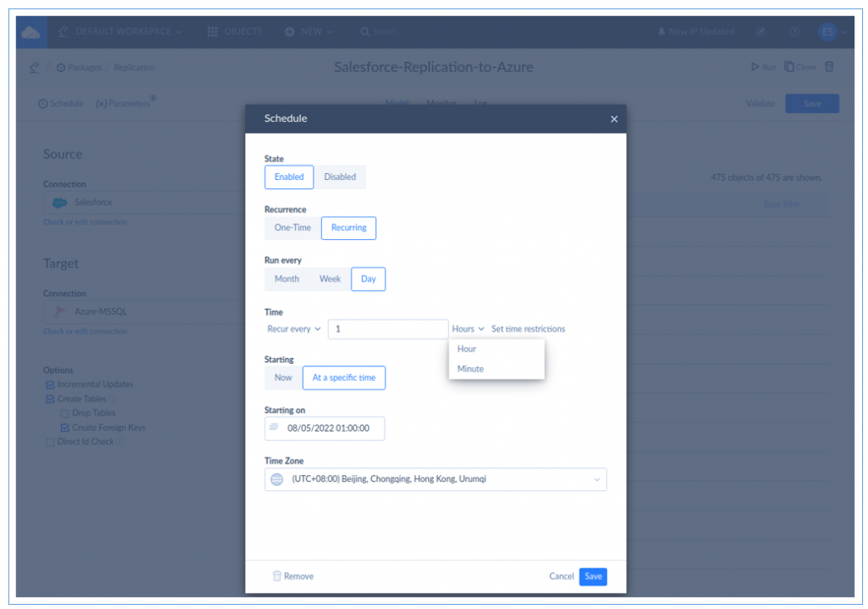868x609 pixels.
Task: Choose One-Time recurrence
Action: coord(292,228)
